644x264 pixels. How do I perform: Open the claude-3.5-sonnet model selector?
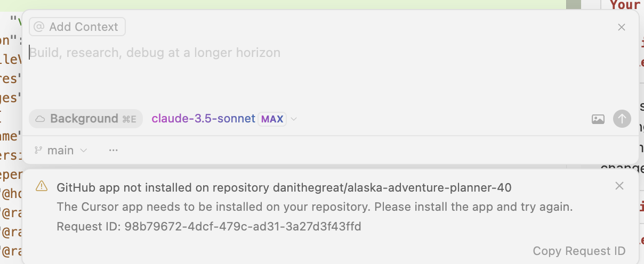point(203,119)
